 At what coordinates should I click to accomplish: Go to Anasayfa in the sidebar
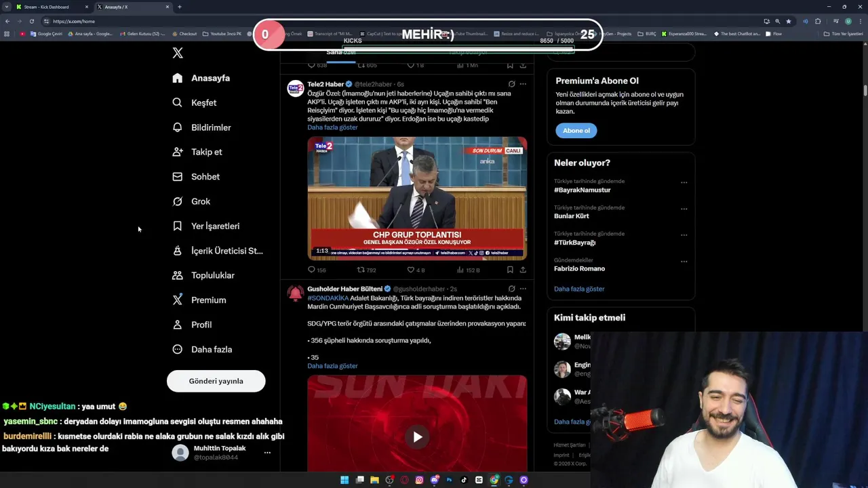201,78
